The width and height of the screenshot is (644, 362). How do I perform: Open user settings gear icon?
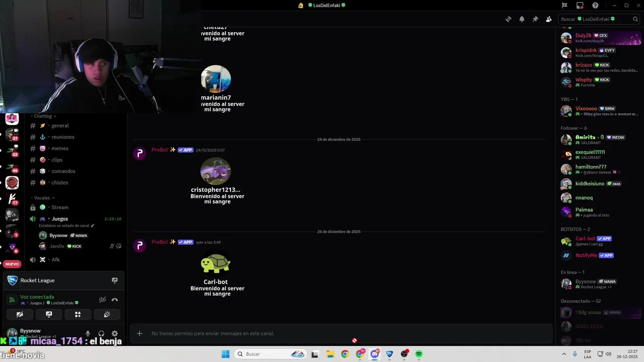click(115, 333)
